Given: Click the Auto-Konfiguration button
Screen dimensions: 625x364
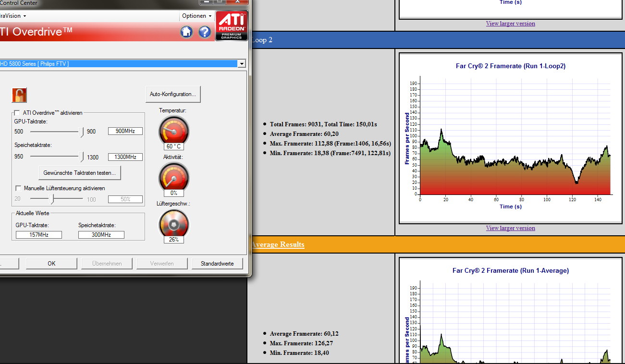Looking at the screenshot, I should tap(173, 94).
